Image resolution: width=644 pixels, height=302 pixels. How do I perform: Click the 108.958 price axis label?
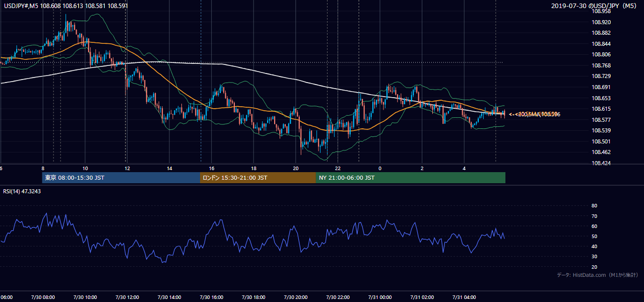(x=601, y=11)
